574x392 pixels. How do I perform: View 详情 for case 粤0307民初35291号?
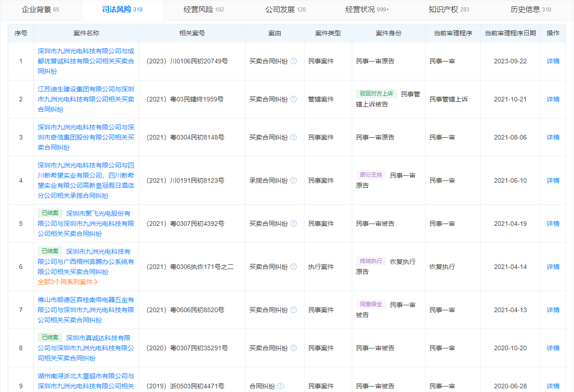[x=553, y=348]
